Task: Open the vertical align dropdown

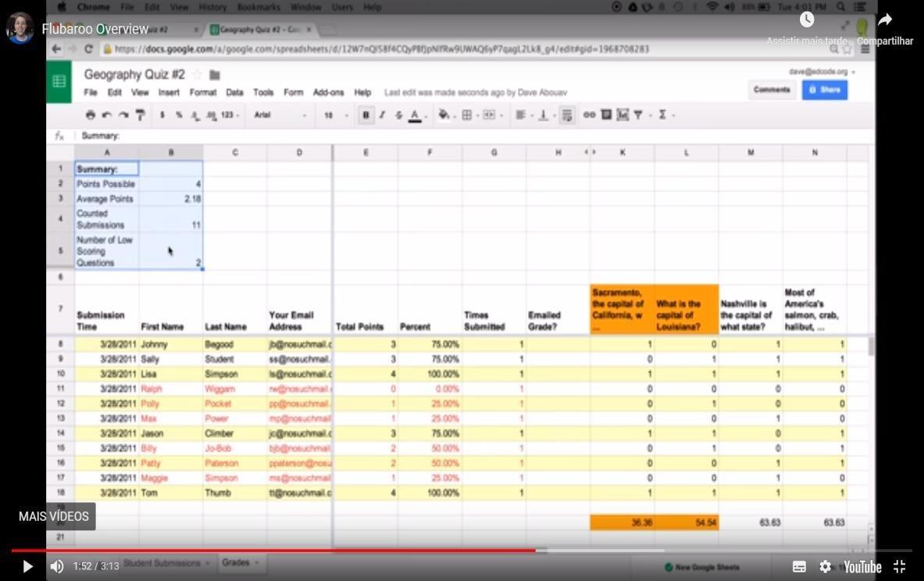Action: pos(546,115)
